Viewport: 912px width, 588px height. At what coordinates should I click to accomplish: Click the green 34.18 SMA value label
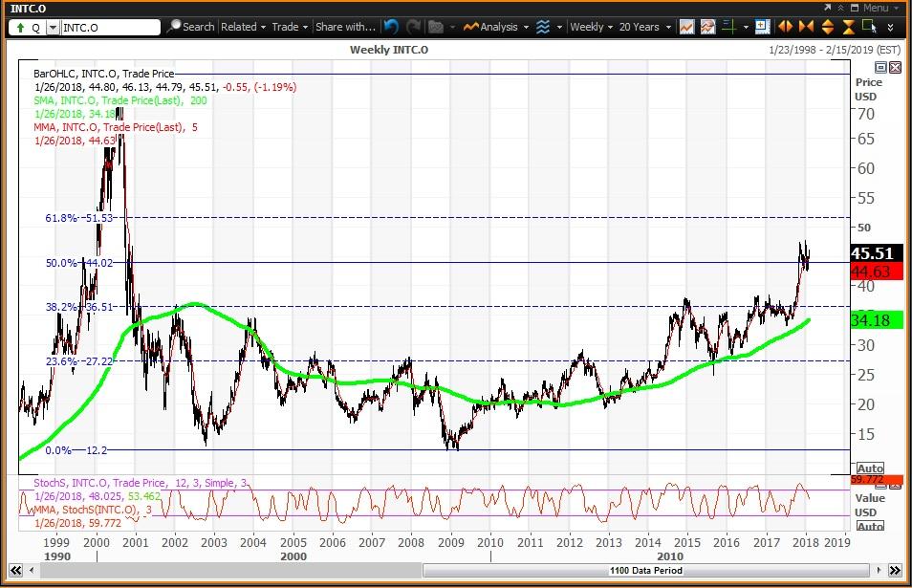pyautogui.click(x=876, y=320)
